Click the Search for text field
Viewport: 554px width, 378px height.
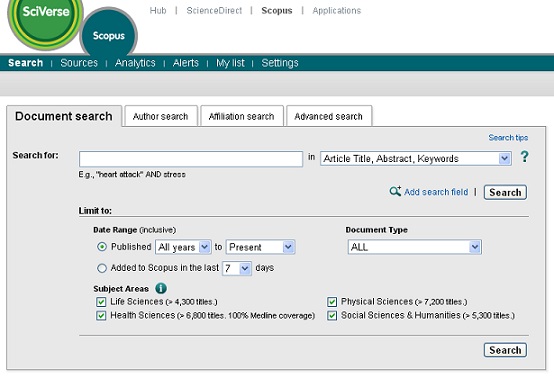click(x=191, y=159)
